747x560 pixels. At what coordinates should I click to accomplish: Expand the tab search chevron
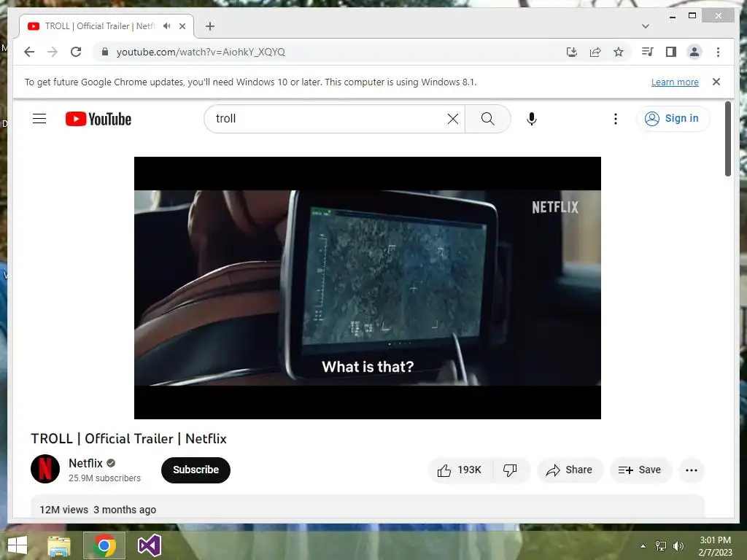[645, 26]
